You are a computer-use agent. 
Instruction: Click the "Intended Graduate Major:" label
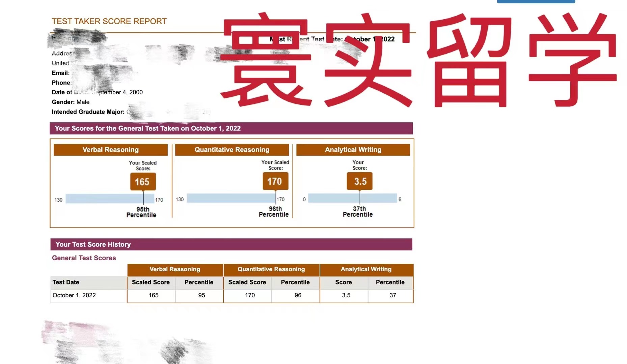click(x=88, y=112)
